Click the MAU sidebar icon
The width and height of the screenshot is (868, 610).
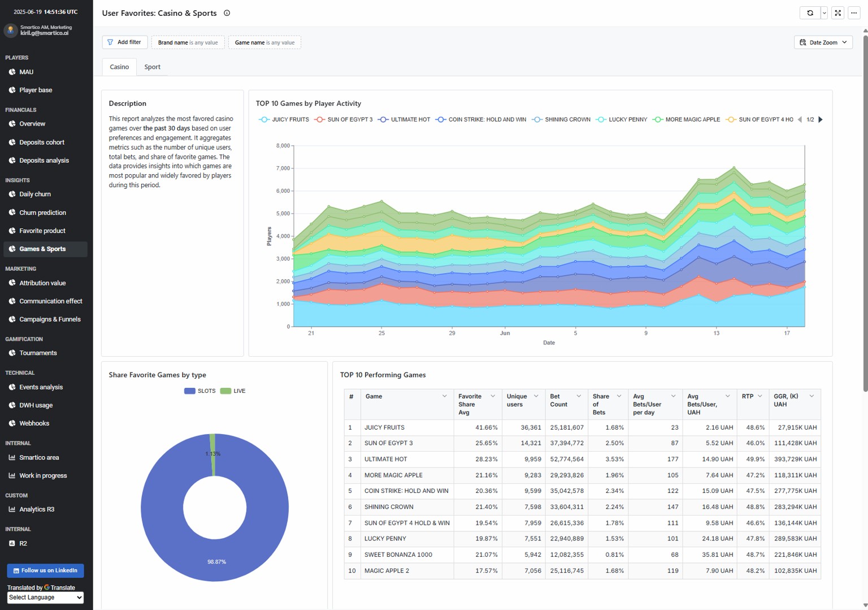click(12, 72)
